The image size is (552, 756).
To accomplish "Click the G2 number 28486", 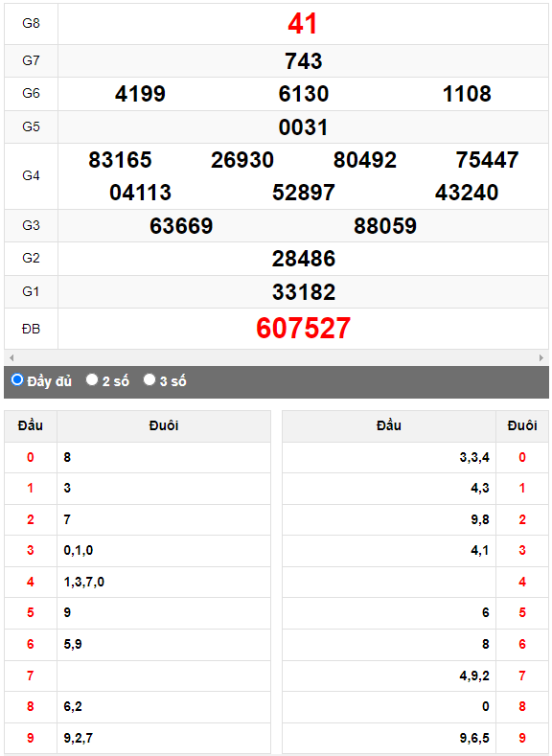I will point(304,259).
